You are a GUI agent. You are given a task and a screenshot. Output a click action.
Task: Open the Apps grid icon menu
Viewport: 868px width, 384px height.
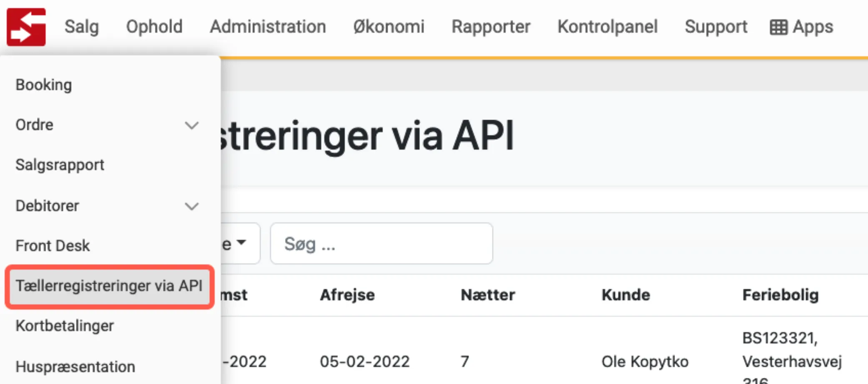(801, 26)
